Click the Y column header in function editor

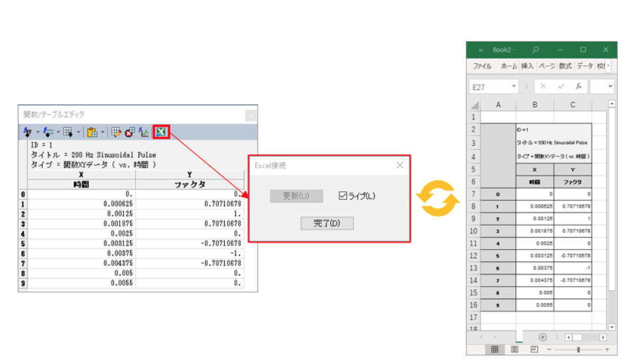click(x=190, y=175)
